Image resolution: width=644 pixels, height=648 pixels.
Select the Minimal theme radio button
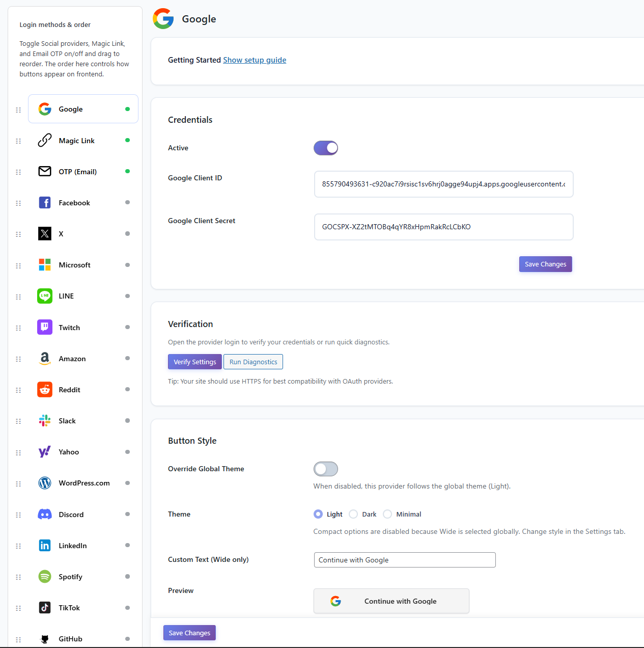[387, 514]
